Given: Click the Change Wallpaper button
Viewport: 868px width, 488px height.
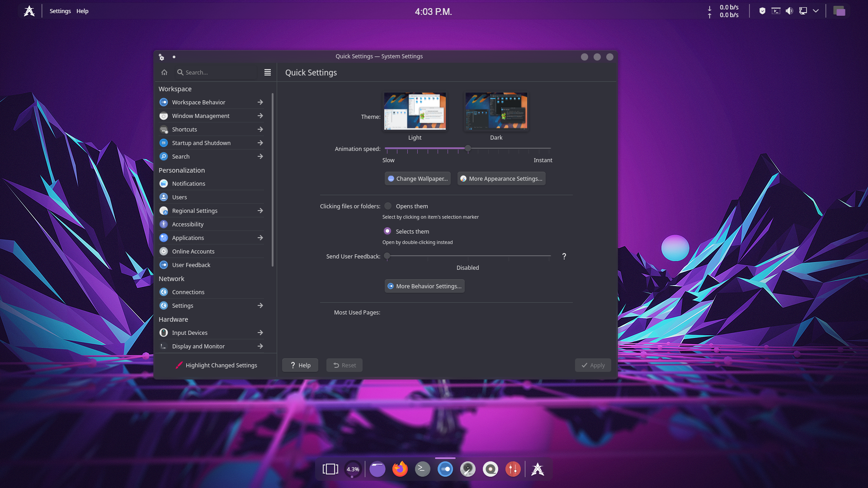Looking at the screenshot, I should coord(418,178).
